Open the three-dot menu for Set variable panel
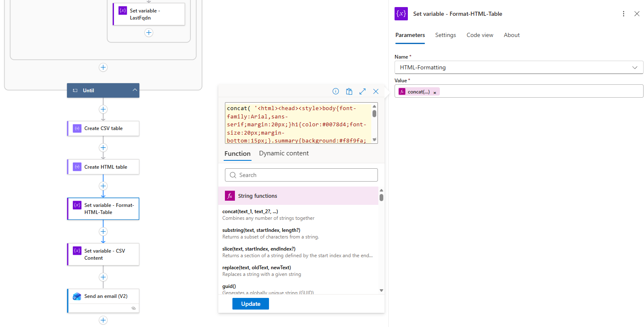The image size is (644, 327). 623,14
